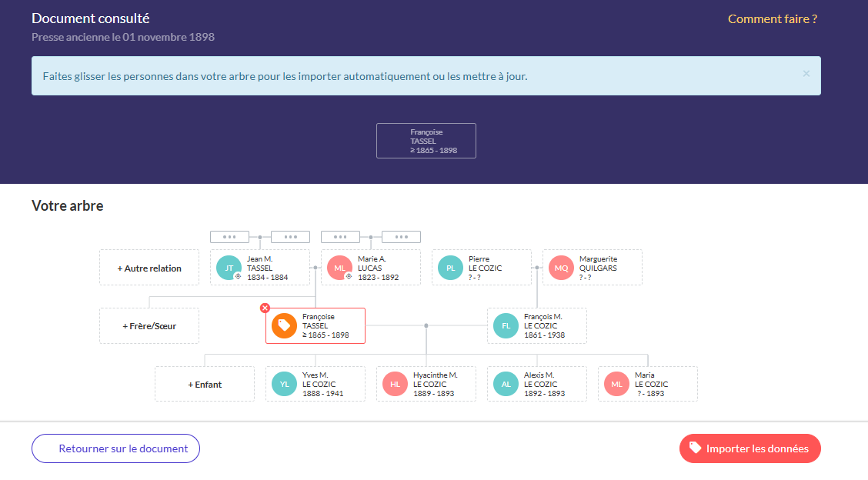
Task: Click the FL avatar of François M. Le Cozic
Action: (x=506, y=325)
